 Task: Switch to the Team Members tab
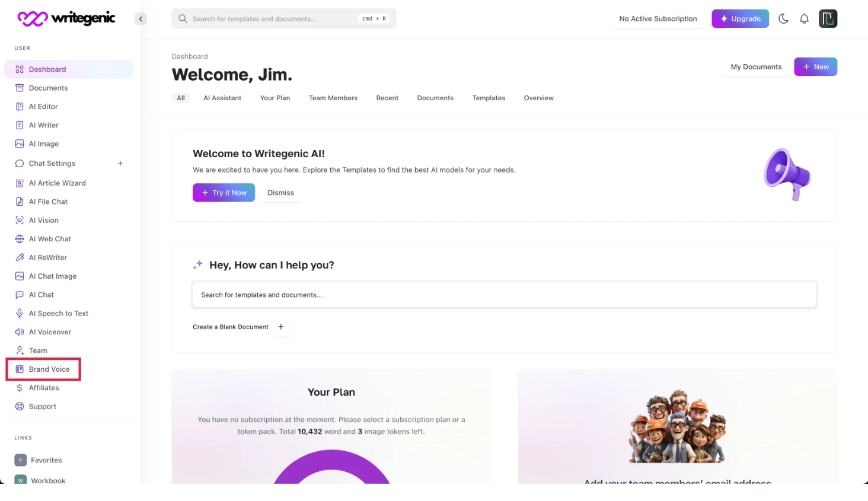(x=333, y=98)
